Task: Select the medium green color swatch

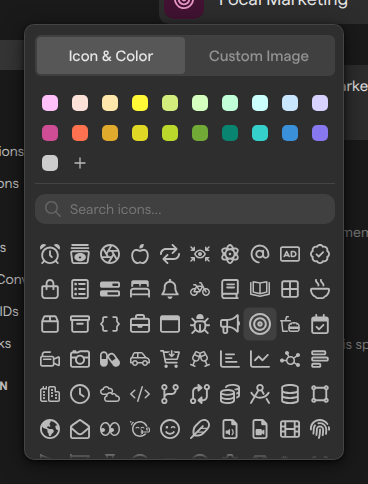Action: point(200,133)
